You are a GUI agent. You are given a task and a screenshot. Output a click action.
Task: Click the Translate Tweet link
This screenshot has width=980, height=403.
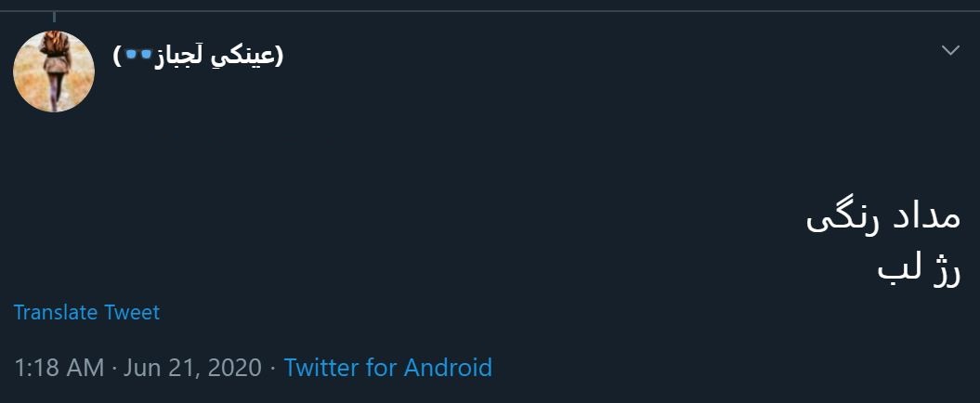86,313
